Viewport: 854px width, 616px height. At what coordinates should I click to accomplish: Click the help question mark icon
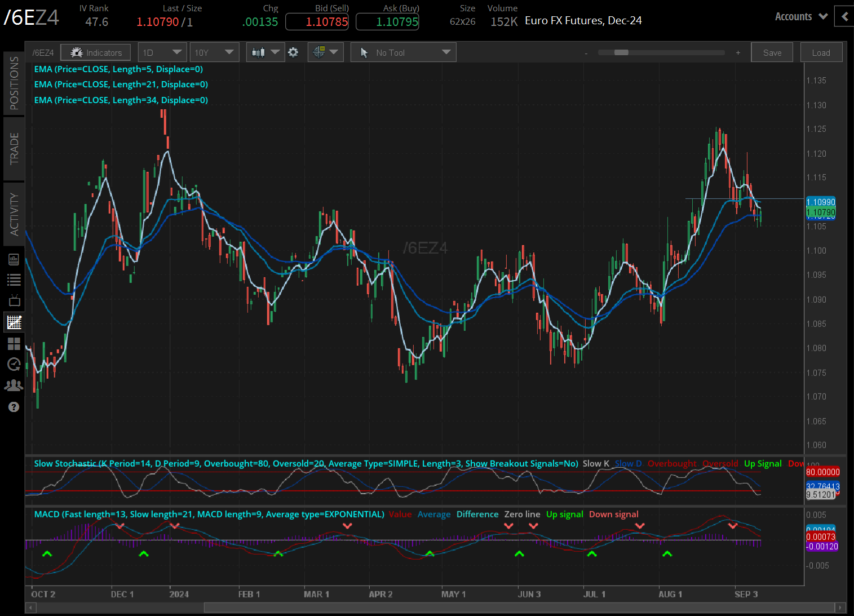(14, 407)
